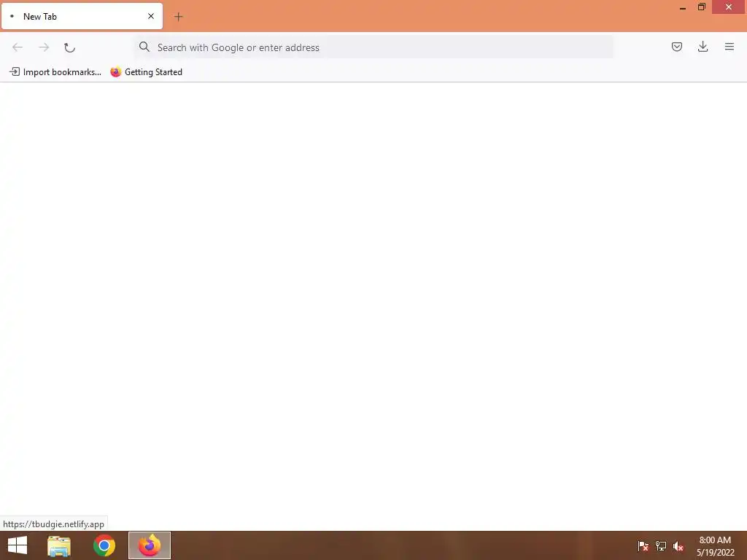
Task: Select the New Tab tab
Action: point(82,16)
